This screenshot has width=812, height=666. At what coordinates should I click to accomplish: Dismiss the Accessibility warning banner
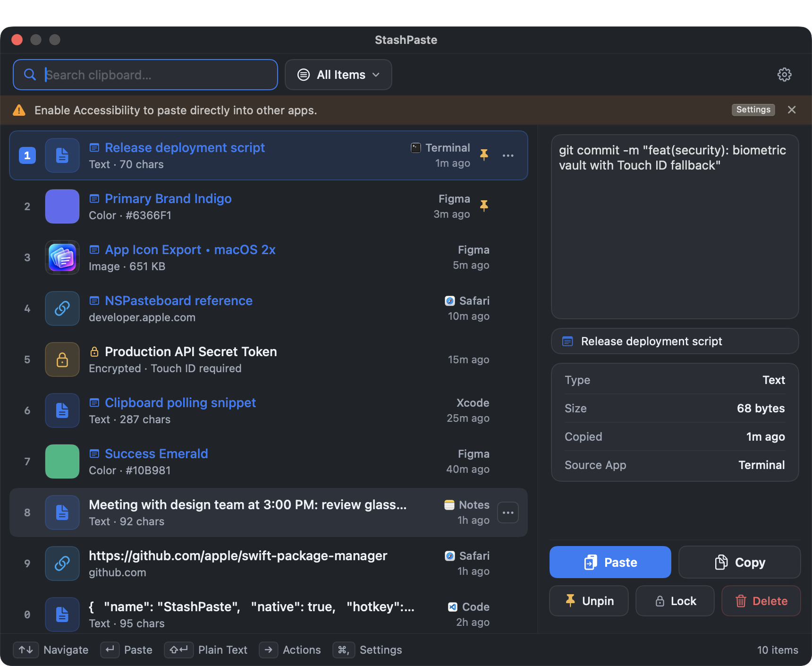click(x=792, y=110)
